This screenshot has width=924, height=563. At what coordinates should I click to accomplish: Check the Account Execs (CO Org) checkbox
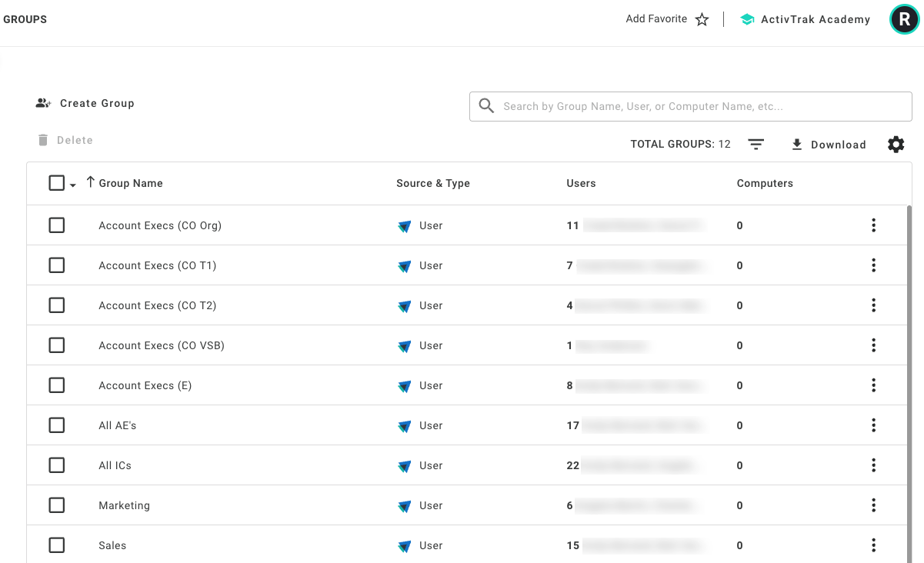56,225
